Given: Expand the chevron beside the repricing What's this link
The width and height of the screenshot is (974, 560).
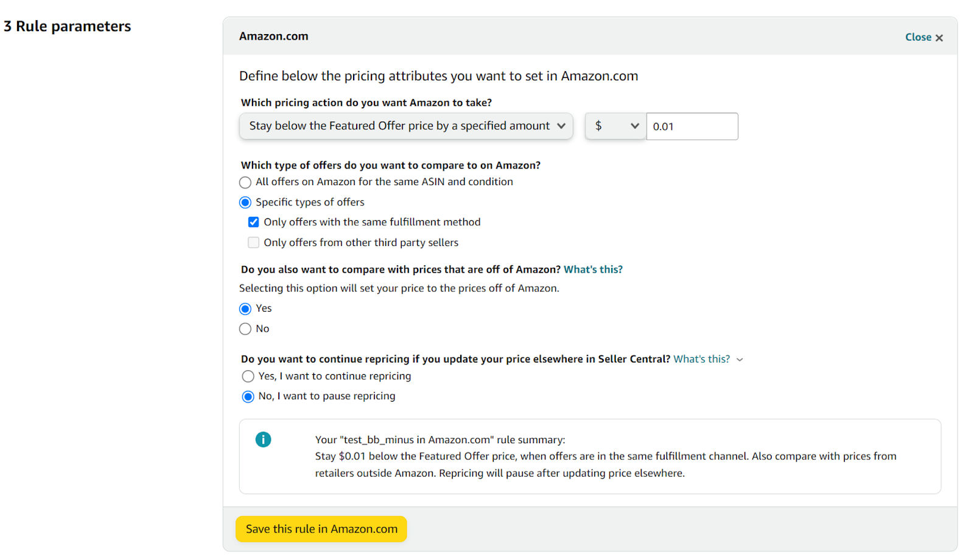Looking at the screenshot, I should click(740, 359).
